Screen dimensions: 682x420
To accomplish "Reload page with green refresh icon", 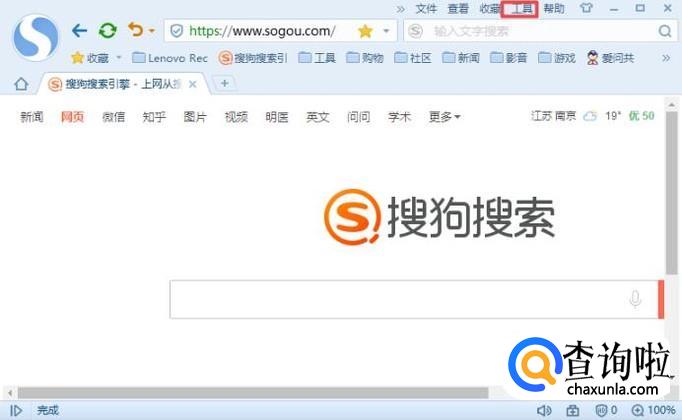I will (107, 30).
